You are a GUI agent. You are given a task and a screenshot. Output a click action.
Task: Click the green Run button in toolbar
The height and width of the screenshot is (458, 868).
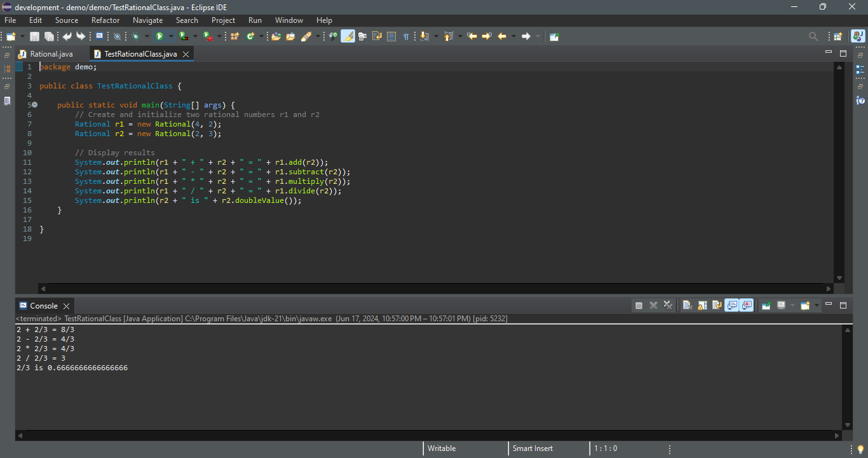click(x=159, y=36)
